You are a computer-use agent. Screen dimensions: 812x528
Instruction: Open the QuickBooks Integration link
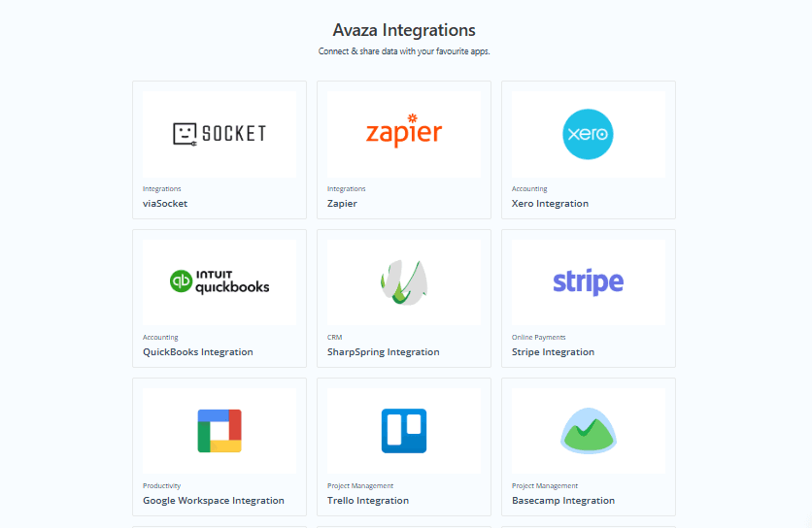[x=198, y=352]
